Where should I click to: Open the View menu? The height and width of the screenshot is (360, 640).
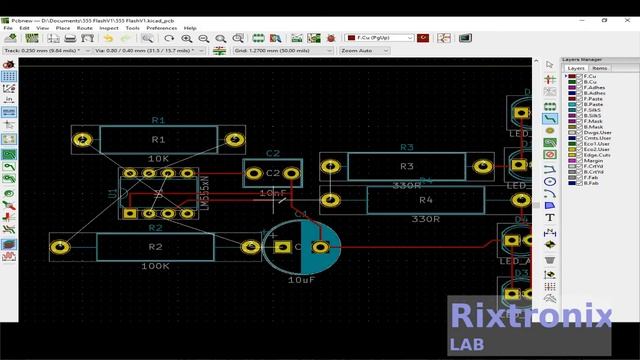(x=42, y=28)
